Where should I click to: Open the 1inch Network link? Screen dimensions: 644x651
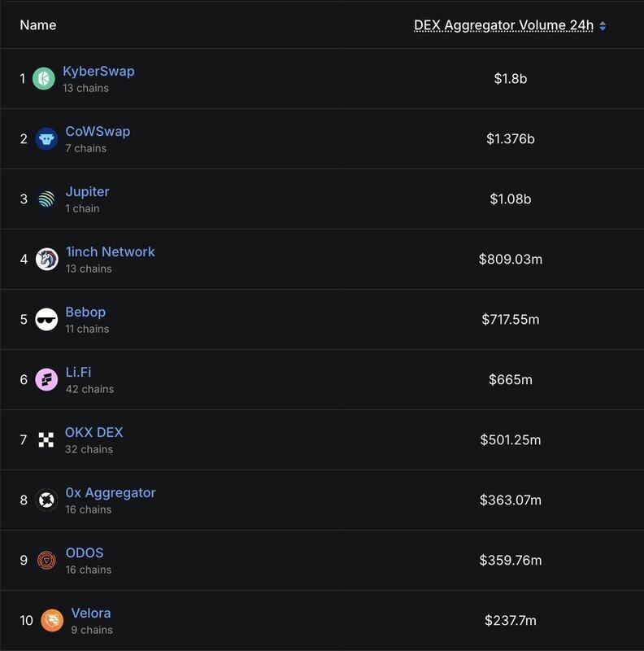point(111,251)
